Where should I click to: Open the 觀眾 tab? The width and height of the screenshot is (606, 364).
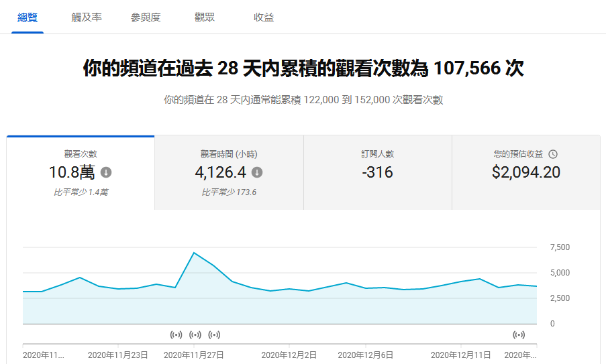205,17
